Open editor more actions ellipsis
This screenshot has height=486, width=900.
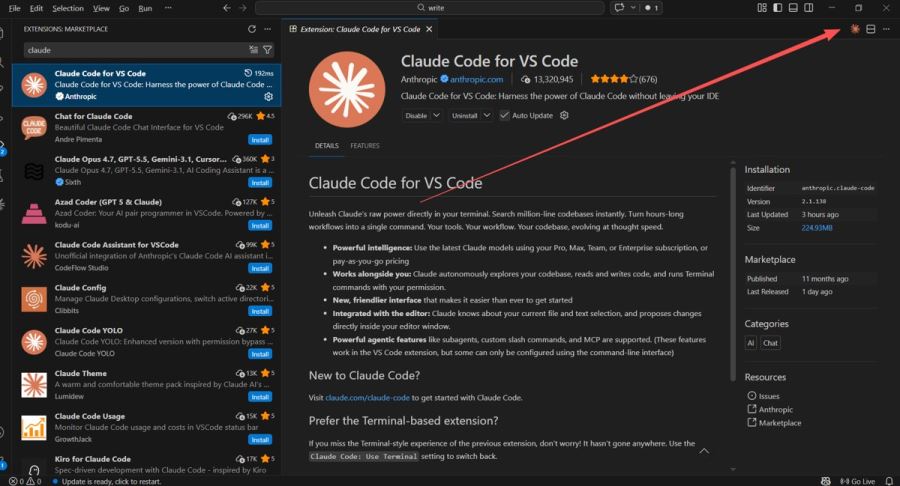click(x=886, y=29)
